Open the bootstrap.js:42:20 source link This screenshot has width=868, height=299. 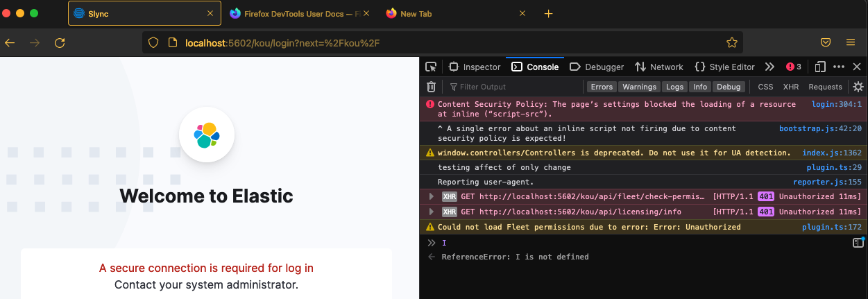821,128
